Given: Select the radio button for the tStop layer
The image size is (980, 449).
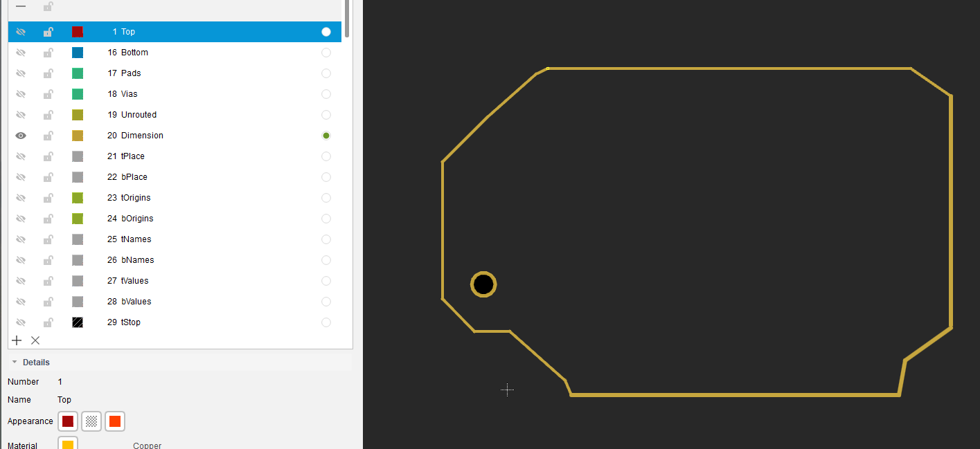Looking at the screenshot, I should point(326,322).
